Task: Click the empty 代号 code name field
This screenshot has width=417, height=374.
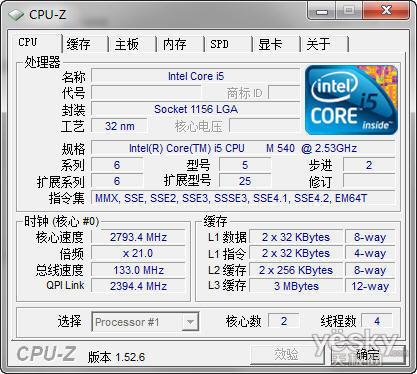Action: tap(146, 93)
